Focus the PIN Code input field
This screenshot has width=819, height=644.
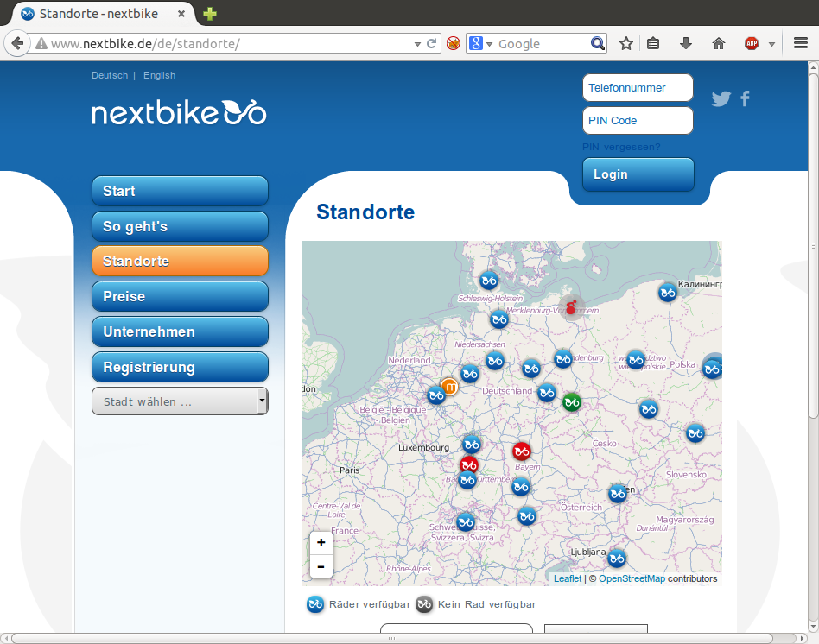638,121
